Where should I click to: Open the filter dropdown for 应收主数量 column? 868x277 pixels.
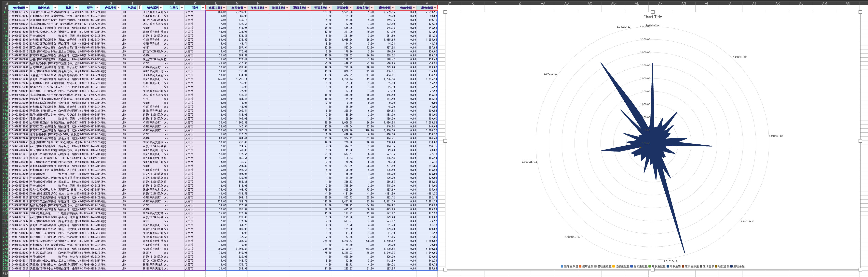click(372, 7)
